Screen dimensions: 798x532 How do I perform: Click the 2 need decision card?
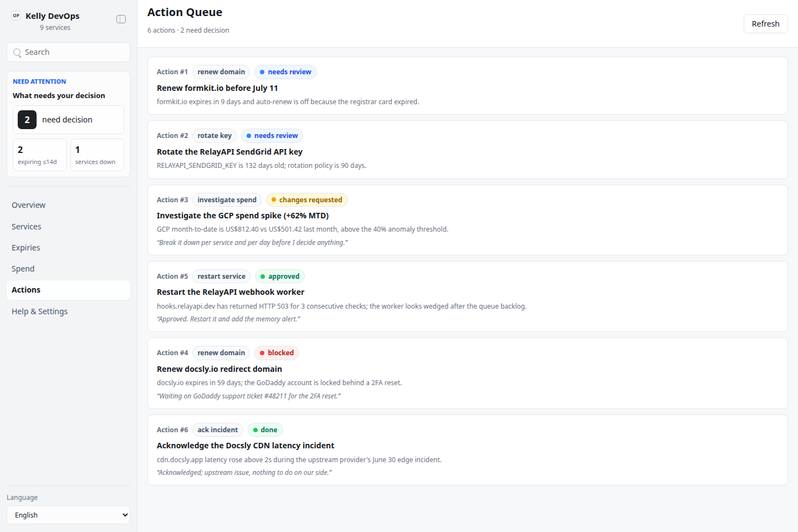click(x=68, y=120)
